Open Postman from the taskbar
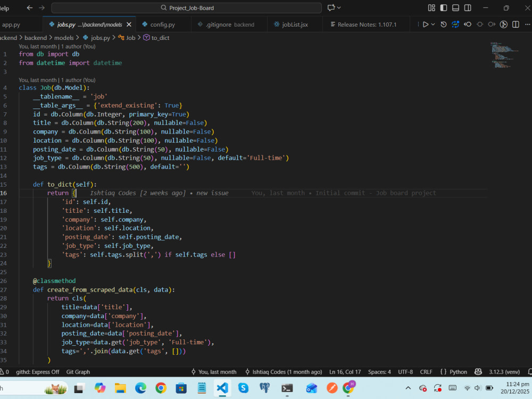 coord(332,388)
